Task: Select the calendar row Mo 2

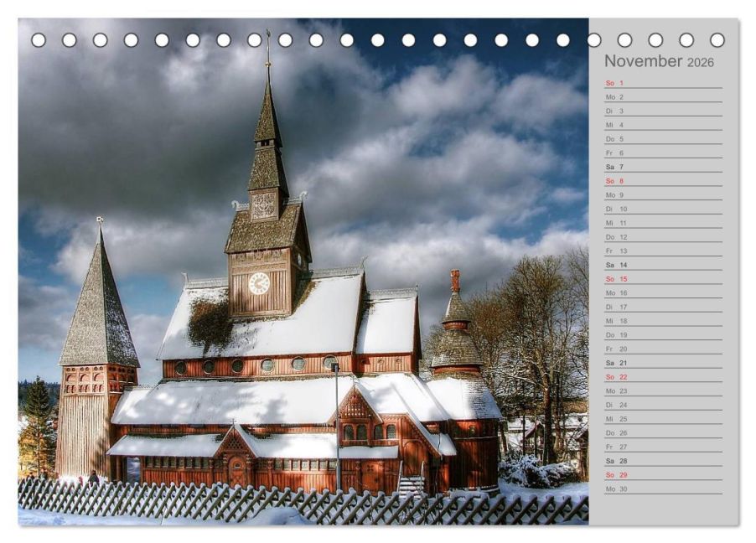Action: 664,97
